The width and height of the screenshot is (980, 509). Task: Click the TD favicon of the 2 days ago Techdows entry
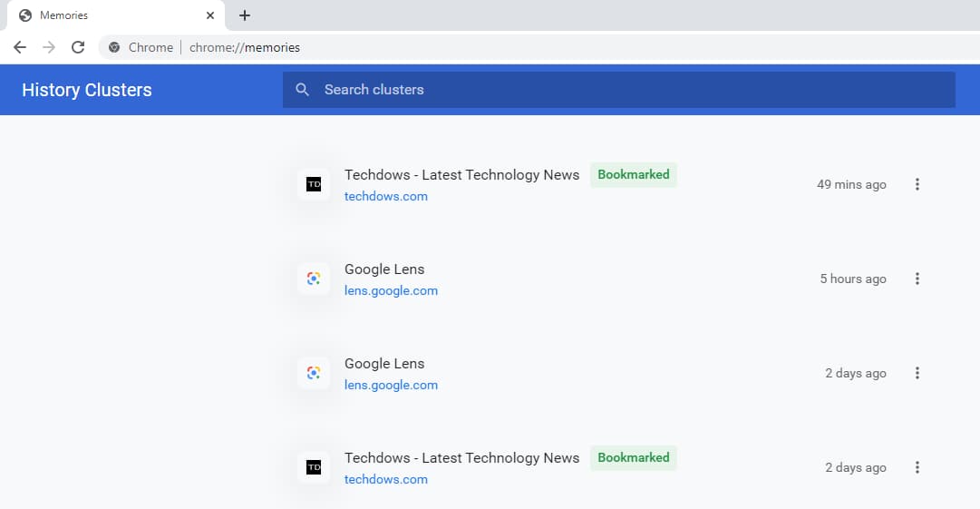pyautogui.click(x=314, y=468)
